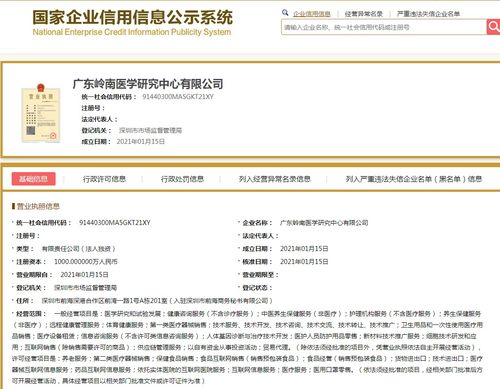This screenshot has width=500, height=389.
Task: Select the 严重违法失信企业名单 search category
Action: pyautogui.click(x=428, y=14)
